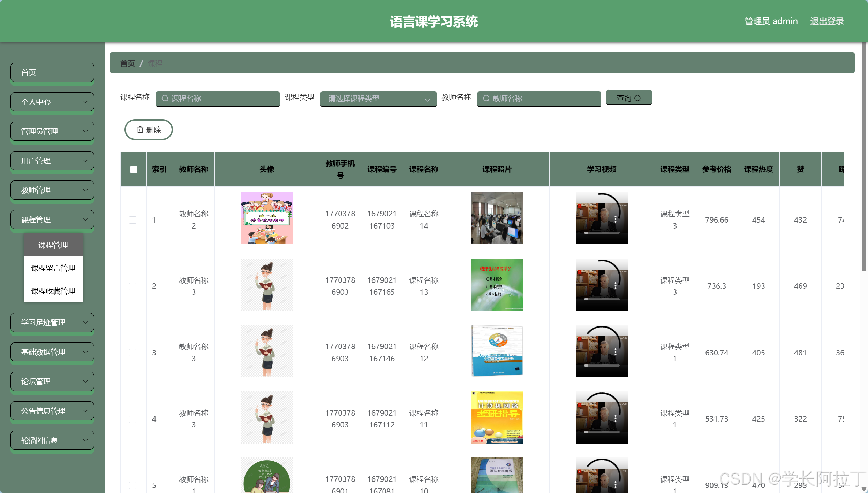This screenshot has height=493, width=868.
Task: Click the course photo thumbnail on row 3
Action: click(497, 351)
